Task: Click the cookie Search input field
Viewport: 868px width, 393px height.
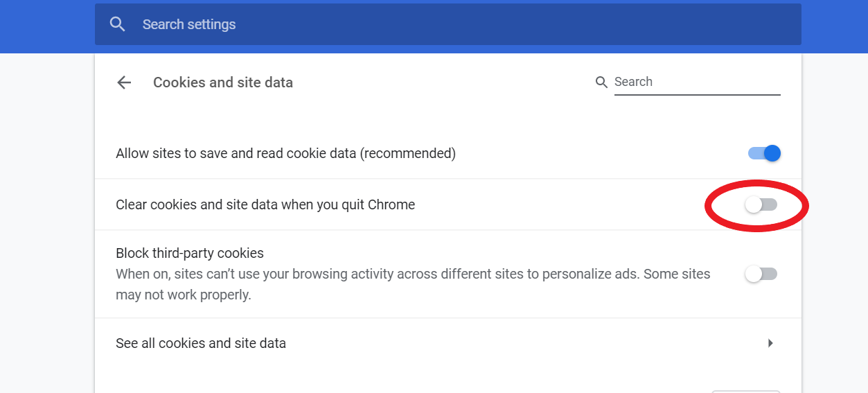Action: click(x=696, y=82)
